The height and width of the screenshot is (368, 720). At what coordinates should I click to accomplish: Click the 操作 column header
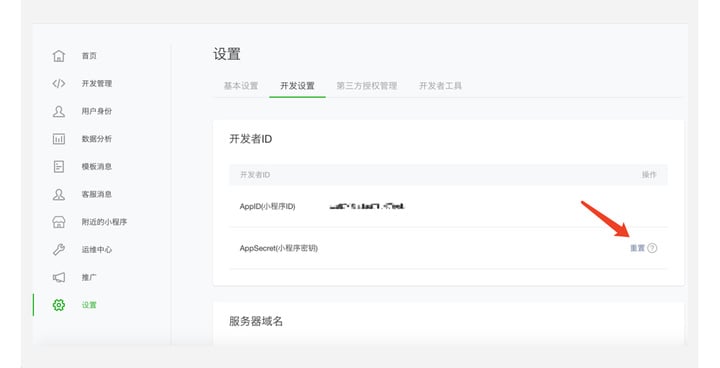[x=649, y=175]
